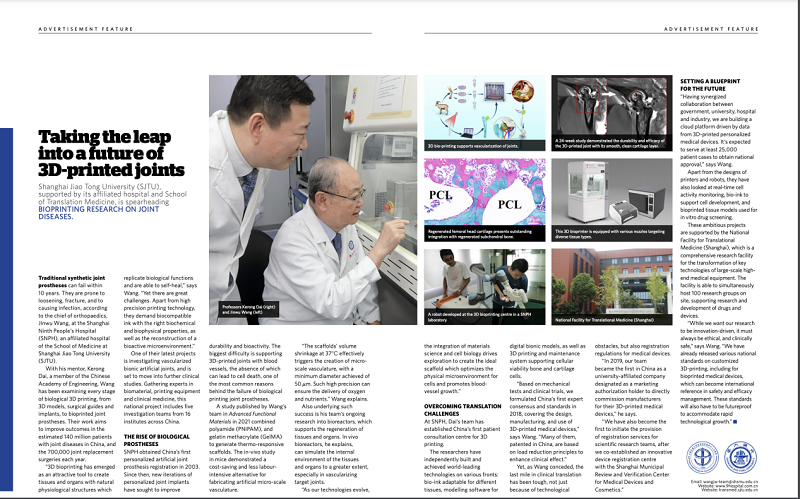Click the 'OVERCOMING TRANSLATION CHALLENGES' heading
Image resolution: width=800 pixels, height=499 pixels.
(463, 410)
